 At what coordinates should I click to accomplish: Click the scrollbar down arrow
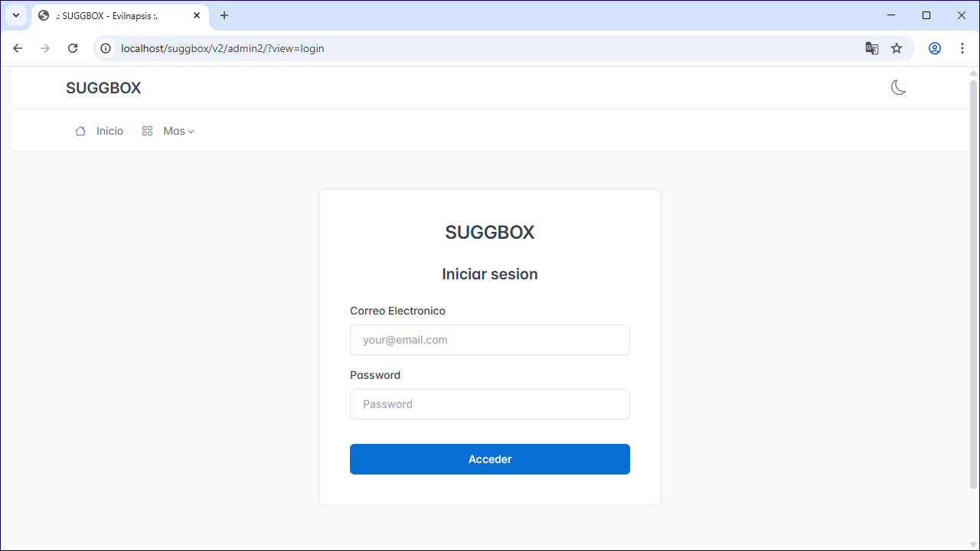[974, 544]
